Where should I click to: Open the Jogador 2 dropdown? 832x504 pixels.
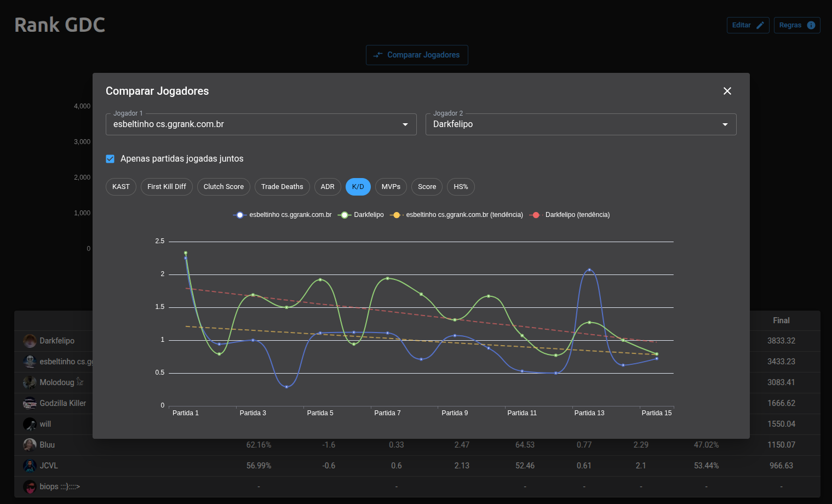click(x=581, y=124)
